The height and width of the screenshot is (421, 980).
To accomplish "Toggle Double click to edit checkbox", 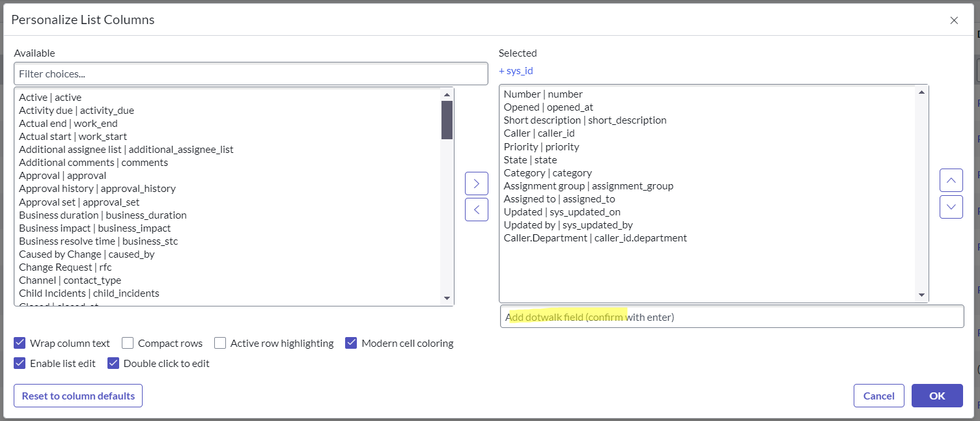I will click(x=113, y=363).
